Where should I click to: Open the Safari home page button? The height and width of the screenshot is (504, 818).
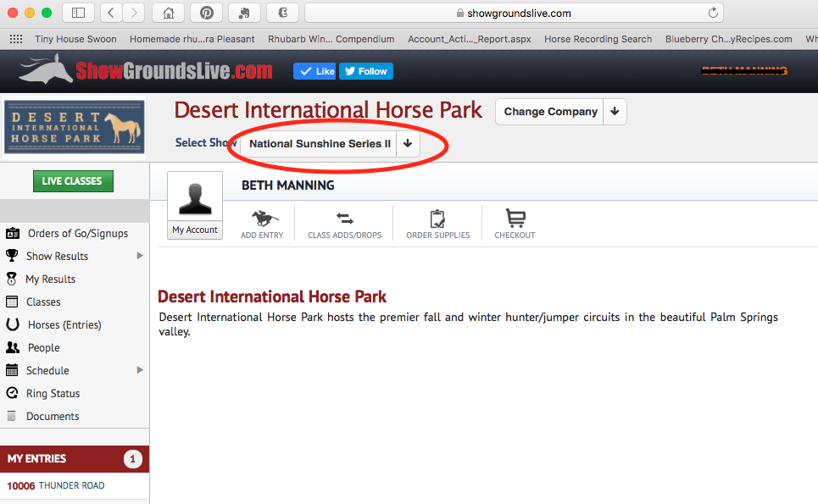coord(169,13)
